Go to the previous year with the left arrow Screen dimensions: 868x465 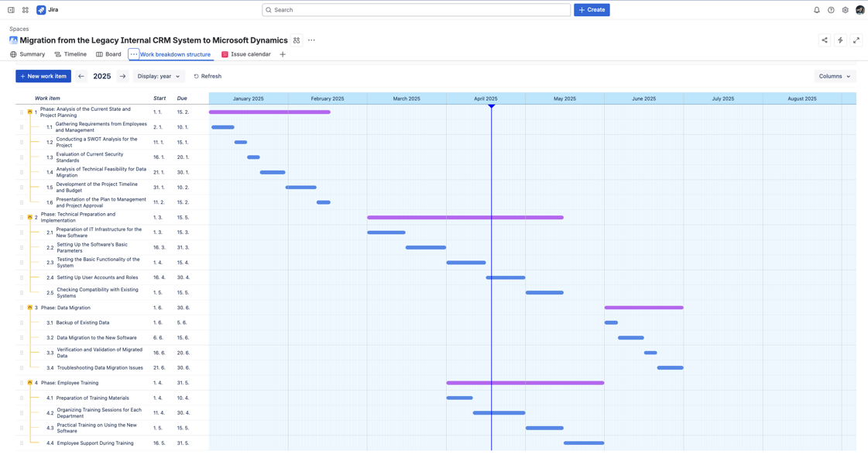(x=81, y=76)
